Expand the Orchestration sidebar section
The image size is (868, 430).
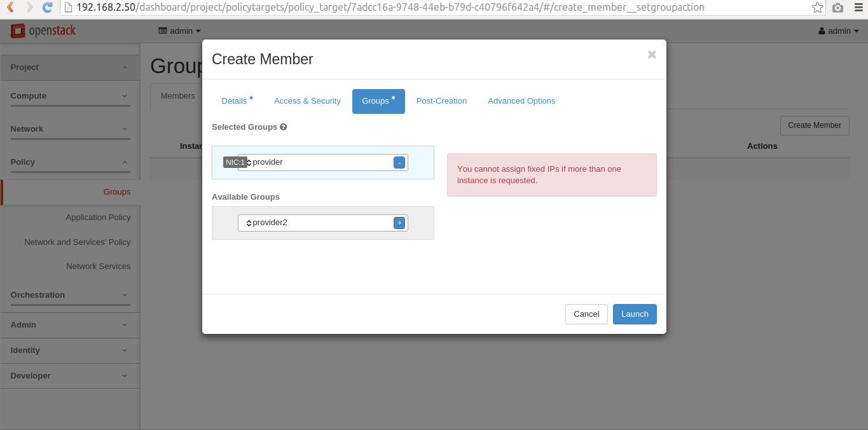(x=70, y=295)
